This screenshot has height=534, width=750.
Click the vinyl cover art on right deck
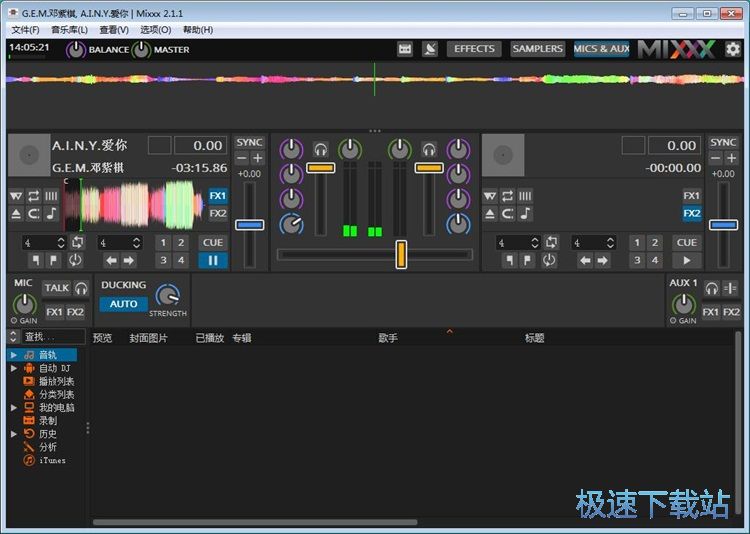tap(503, 155)
